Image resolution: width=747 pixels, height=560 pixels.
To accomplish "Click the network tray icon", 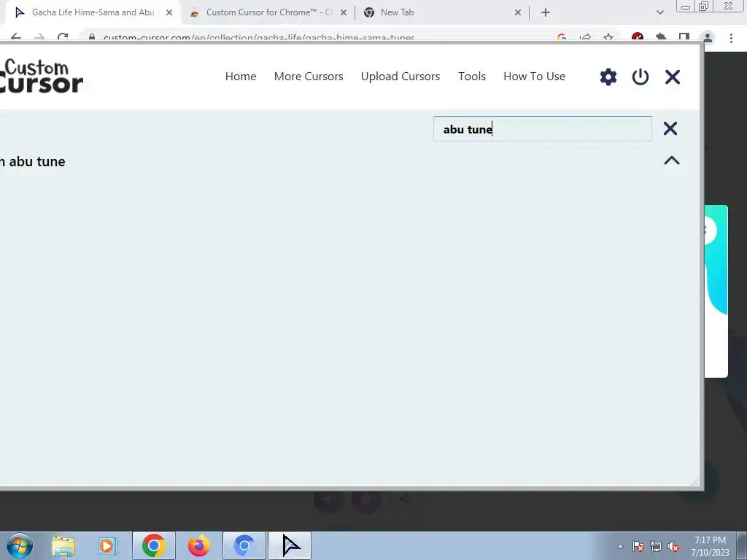I will click(x=656, y=547).
